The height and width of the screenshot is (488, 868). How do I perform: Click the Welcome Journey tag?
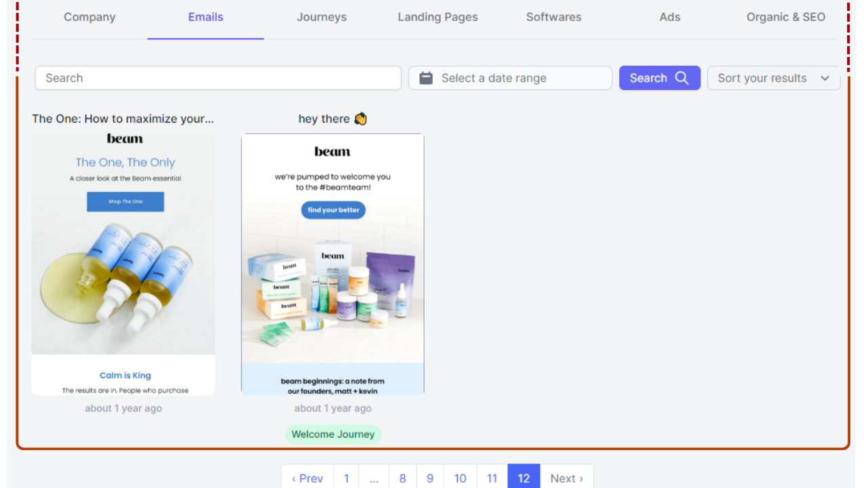[333, 434]
